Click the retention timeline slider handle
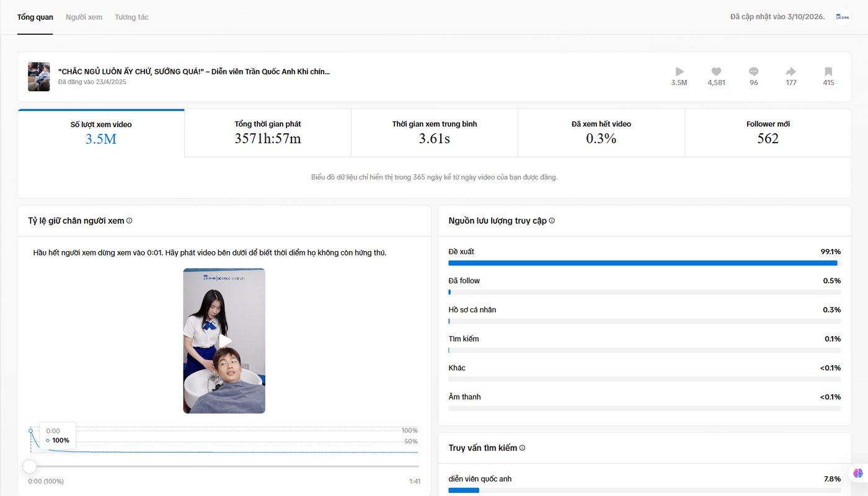868x496 pixels. [x=30, y=466]
